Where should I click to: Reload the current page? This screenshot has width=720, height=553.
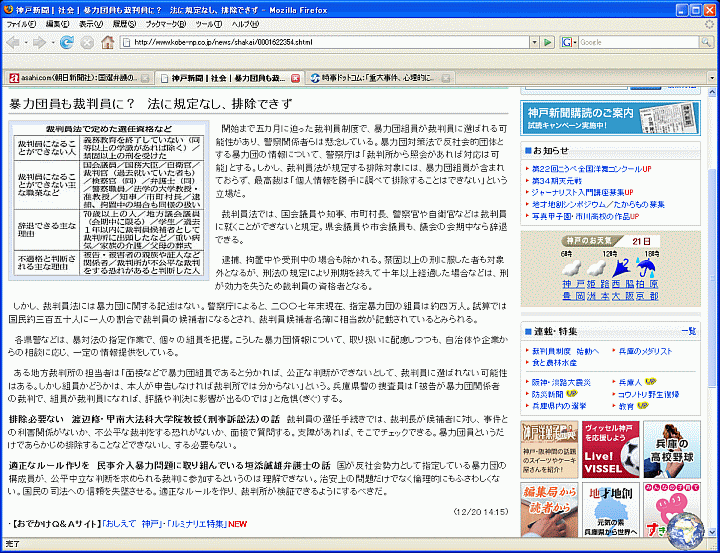point(68,42)
